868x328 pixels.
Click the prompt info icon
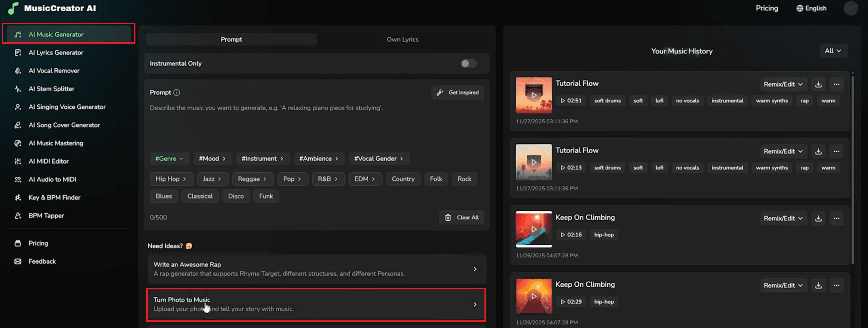(177, 92)
